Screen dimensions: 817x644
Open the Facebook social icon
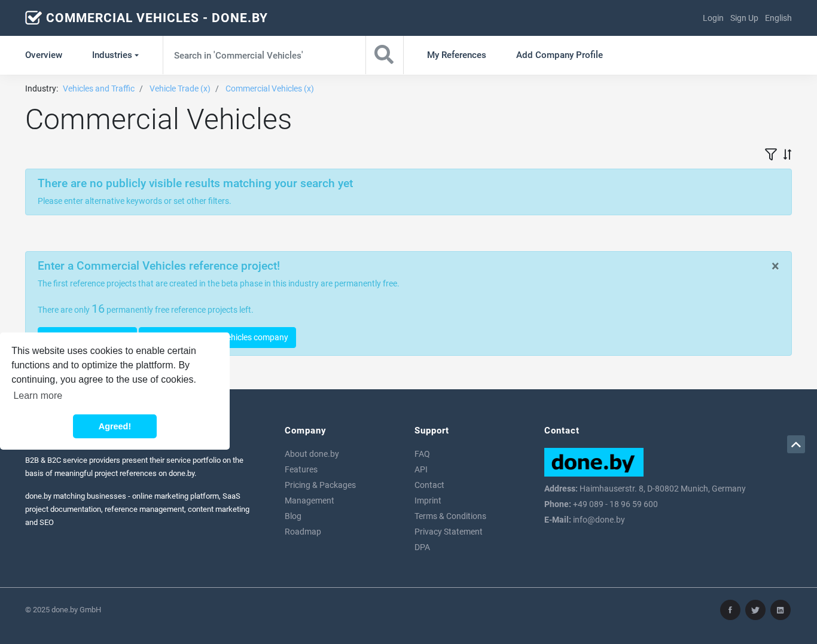[x=730, y=610]
